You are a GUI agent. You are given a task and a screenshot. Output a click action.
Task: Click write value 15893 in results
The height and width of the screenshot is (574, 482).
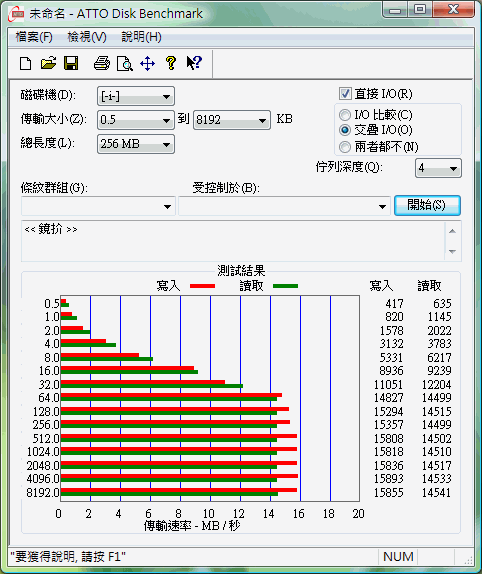388,479
